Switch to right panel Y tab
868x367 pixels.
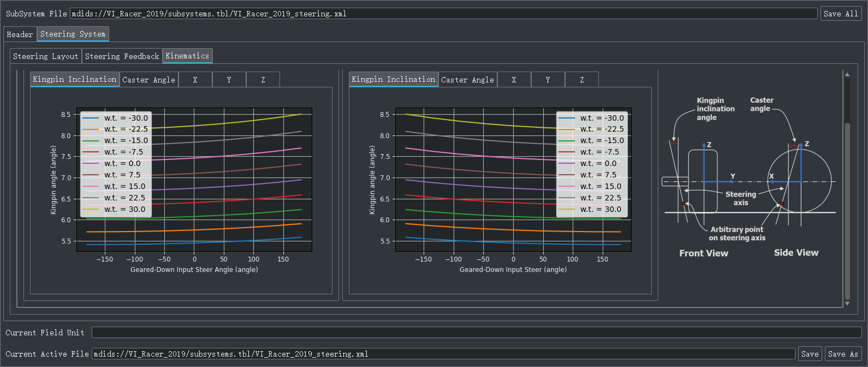click(x=548, y=80)
